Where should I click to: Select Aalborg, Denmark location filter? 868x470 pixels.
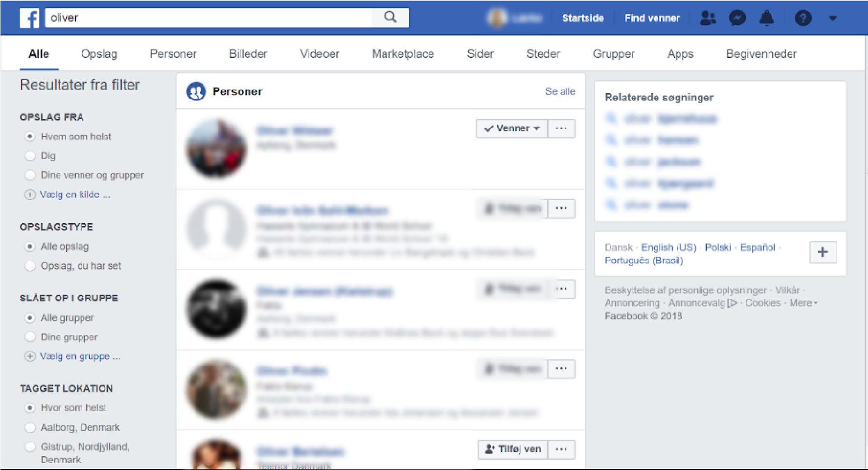(x=30, y=427)
